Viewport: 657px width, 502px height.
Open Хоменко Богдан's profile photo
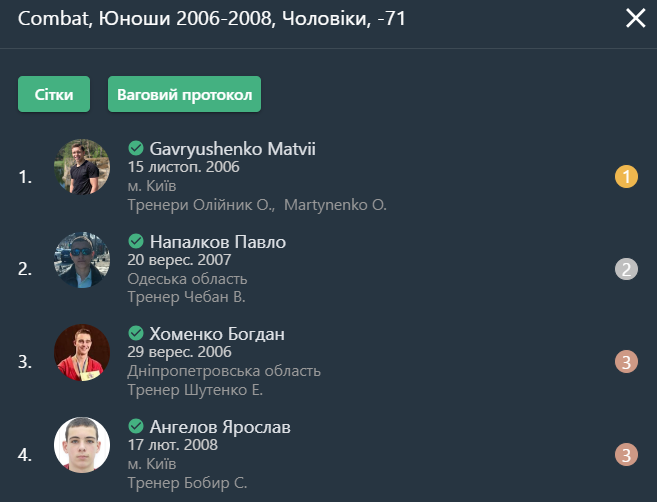pos(82,352)
